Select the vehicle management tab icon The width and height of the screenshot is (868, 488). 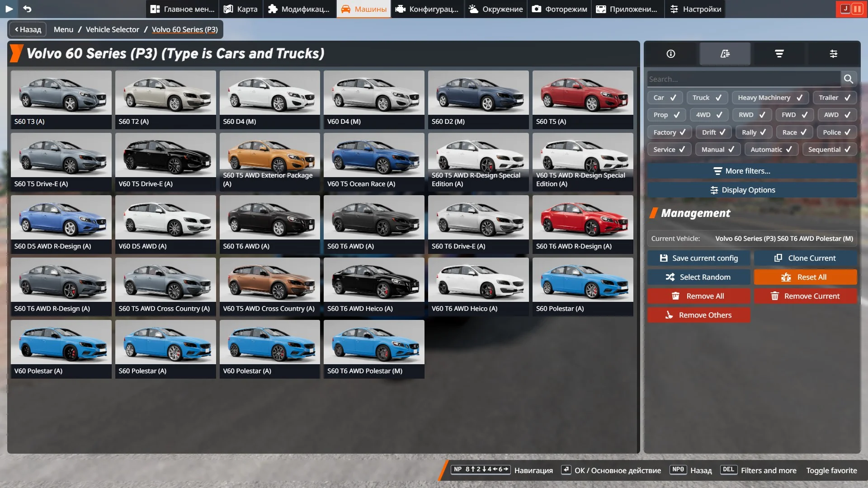coord(725,54)
